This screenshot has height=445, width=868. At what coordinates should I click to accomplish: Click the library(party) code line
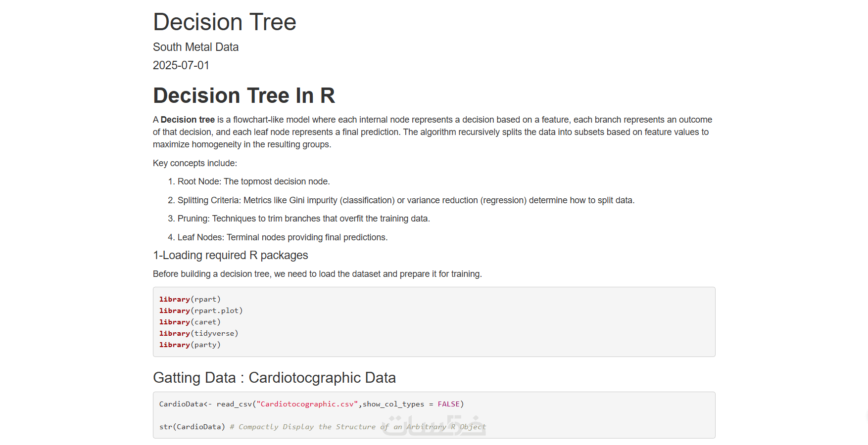(190, 345)
